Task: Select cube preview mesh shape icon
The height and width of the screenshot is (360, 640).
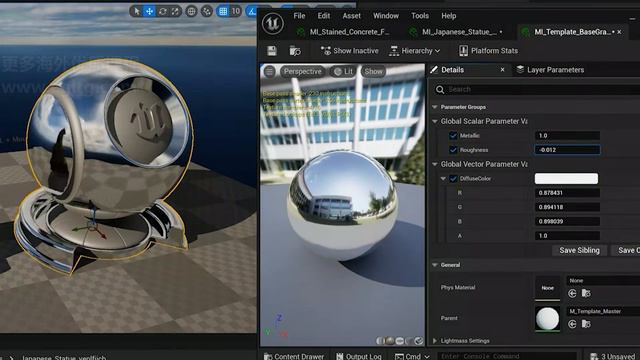Action: (x=409, y=341)
